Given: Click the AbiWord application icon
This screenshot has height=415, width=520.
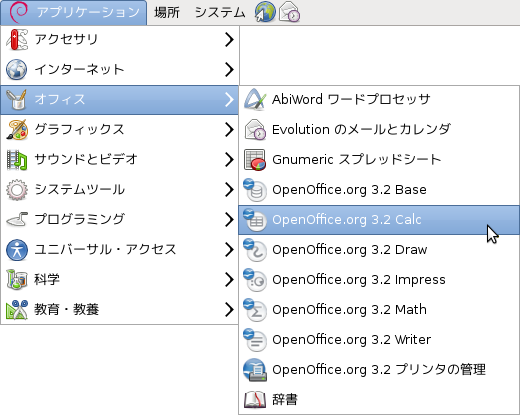Looking at the screenshot, I should pyautogui.click(x=255, y=99).
